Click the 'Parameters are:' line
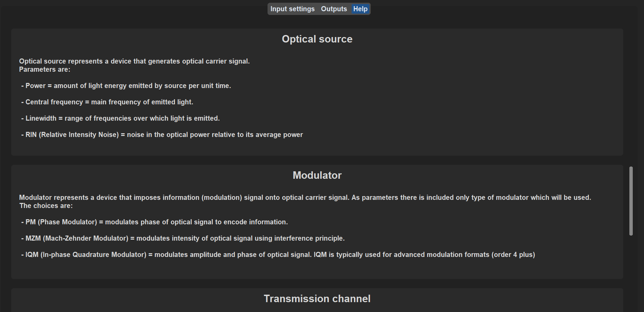Screen dimensions: 644x312 [x=45, y=70]
